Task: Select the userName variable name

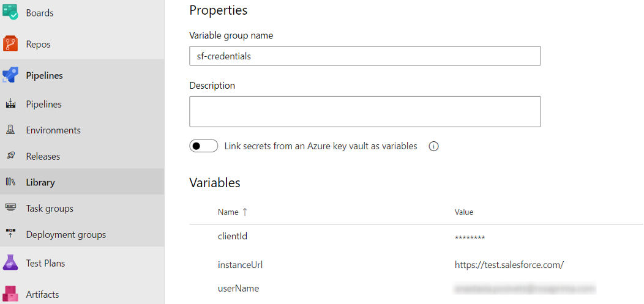Action: pyautogui.click(x=239, y=289)
